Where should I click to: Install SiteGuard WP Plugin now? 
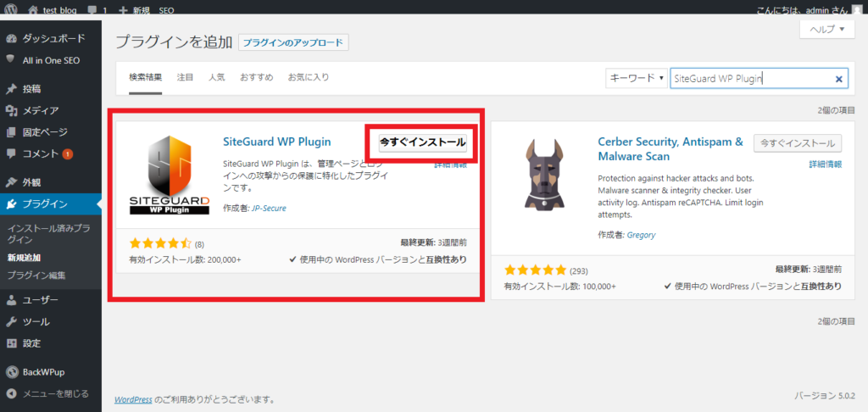point(422,142)
